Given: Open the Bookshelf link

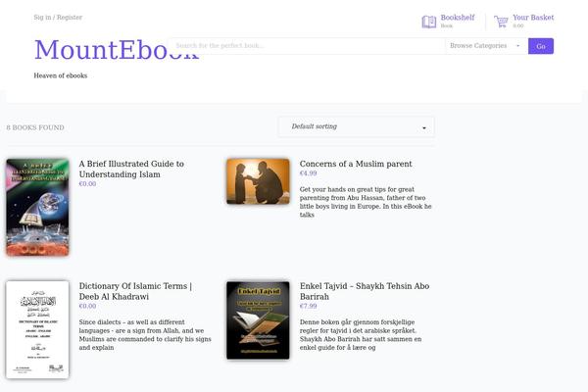Looking at the screenshot, I should point(458,18).
